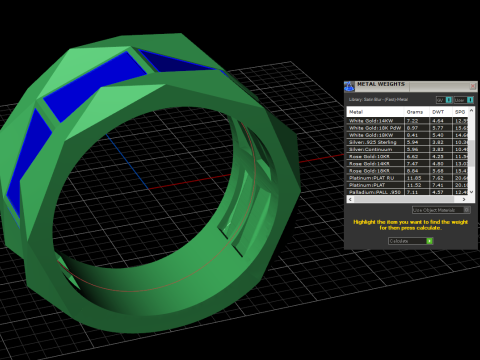Viewport: 480px width, 360px height.
Task: Select the Platinum:PLAT row
Action: pos(407,185)
